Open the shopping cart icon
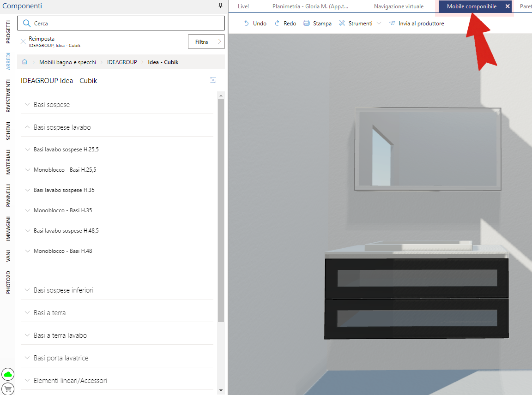 pyautogui.click(x=8, y=389)
